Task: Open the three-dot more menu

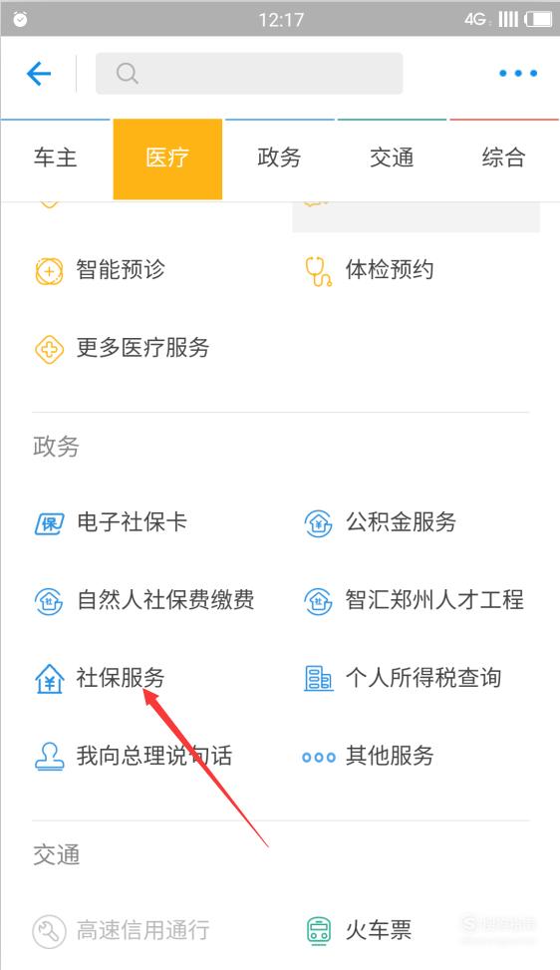Action: point(518,74)
